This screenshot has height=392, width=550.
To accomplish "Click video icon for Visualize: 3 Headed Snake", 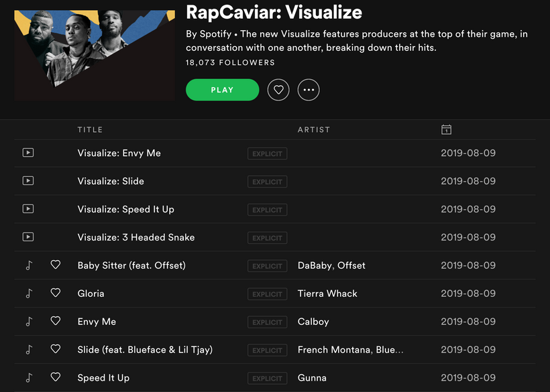I will pyautogui.click(x=28, y=237).
